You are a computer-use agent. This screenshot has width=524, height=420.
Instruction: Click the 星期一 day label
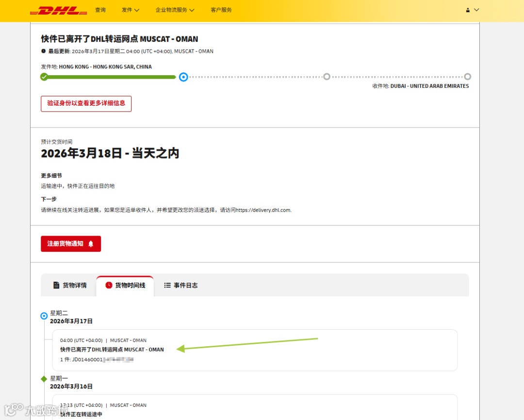click(x=59, y=378)
